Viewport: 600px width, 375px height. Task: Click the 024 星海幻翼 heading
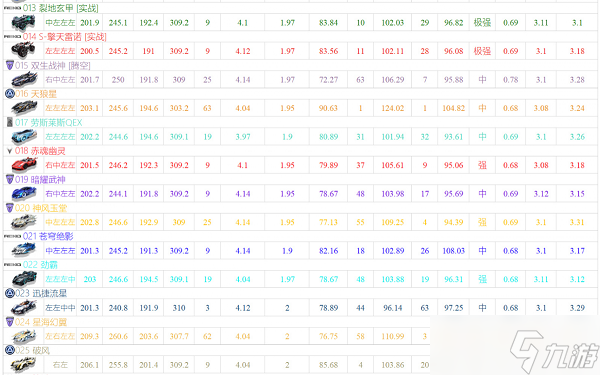pyautogui.click(x=41, y=322)
